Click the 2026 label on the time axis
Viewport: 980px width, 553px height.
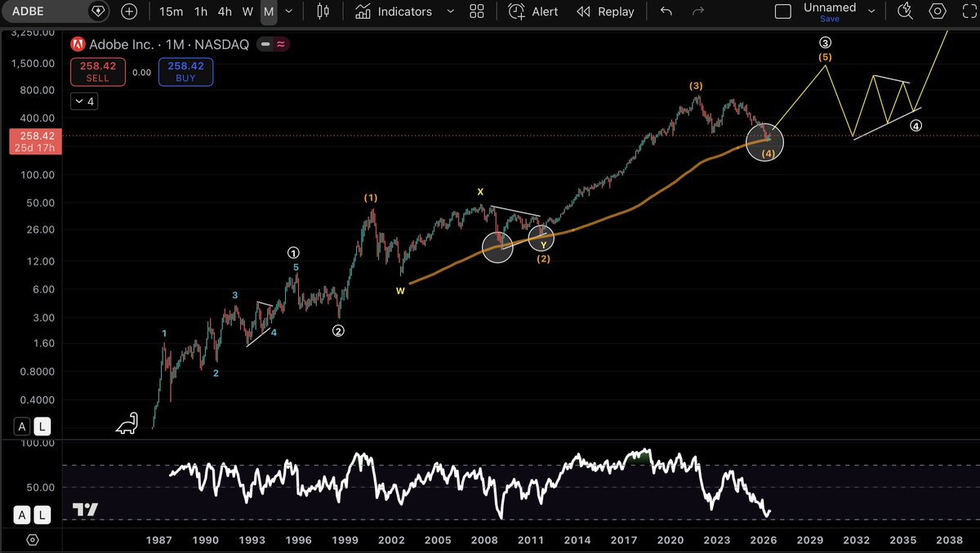click(x=764, y=540)
